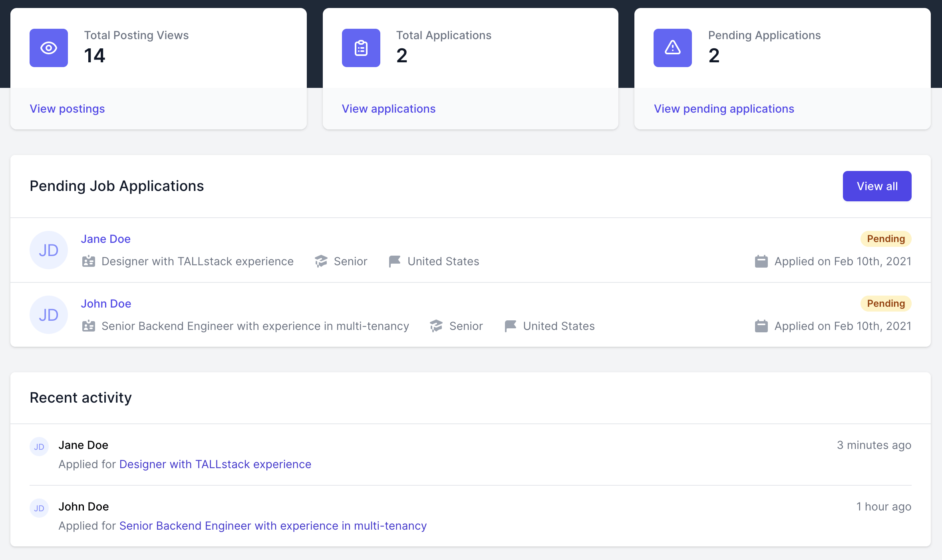Click Jane Doe's avatar icon in Recent Activity

point(40,445)
